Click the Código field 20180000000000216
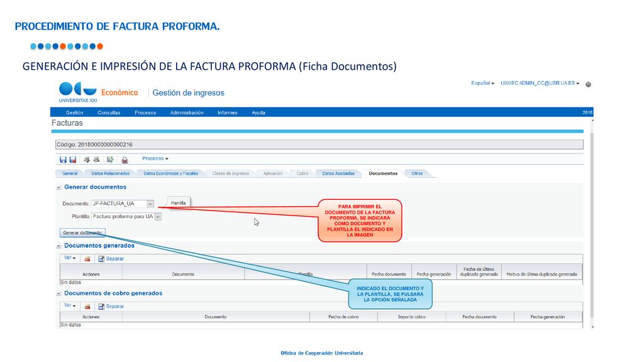The image size is (644, 362). tap(319, 145)
